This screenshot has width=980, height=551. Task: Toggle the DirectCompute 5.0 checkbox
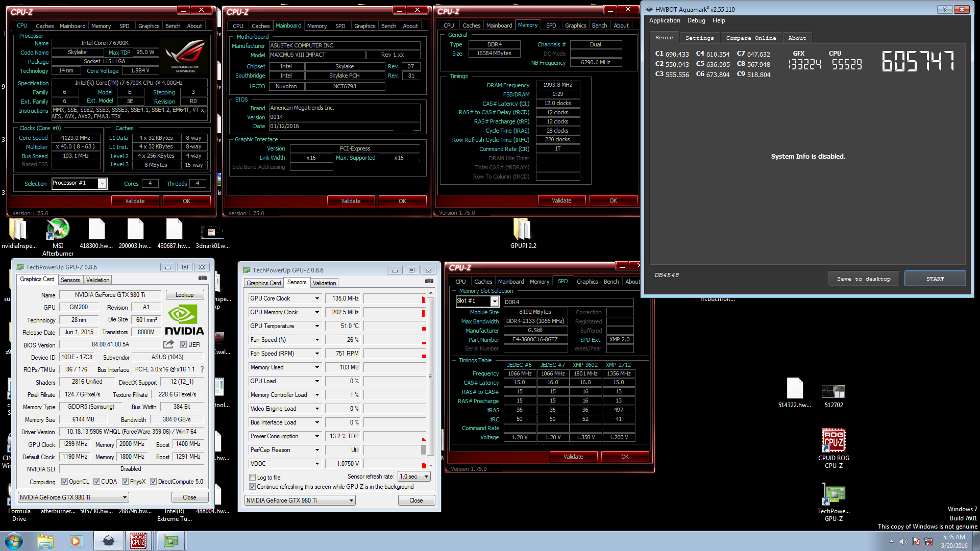153,482
